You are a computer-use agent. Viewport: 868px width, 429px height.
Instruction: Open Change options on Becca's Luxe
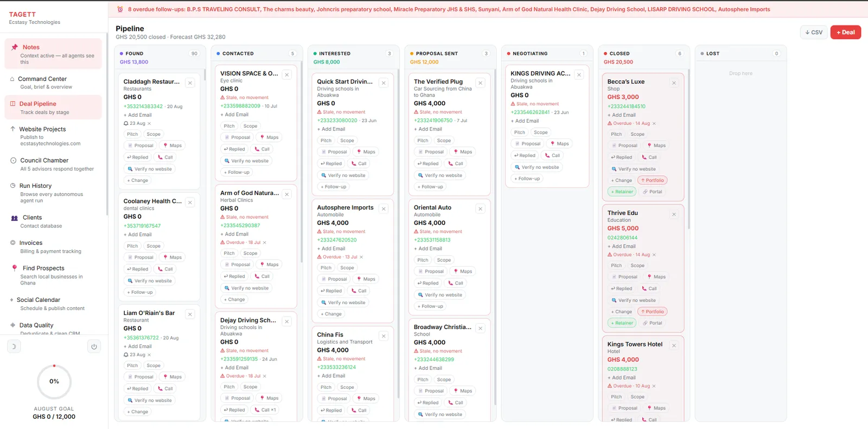[621, 180]
